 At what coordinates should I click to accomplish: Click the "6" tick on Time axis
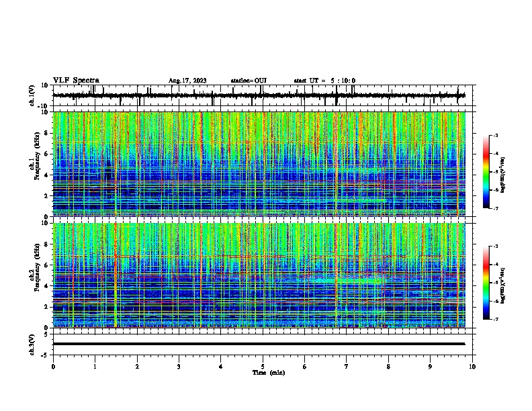click(x=305, y=367)
